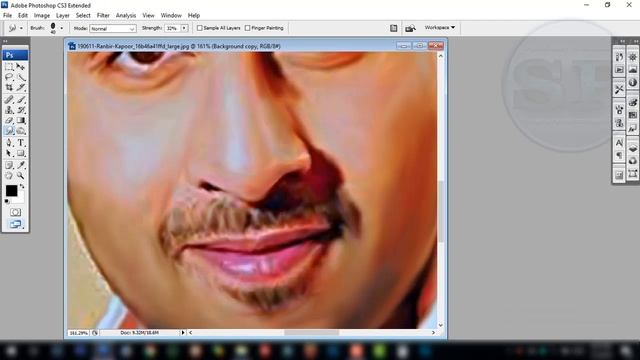This screenshot has height=360, width=640.
Task: Select the Hand tool
Action: pyautogui.click(x=9, y=176)
